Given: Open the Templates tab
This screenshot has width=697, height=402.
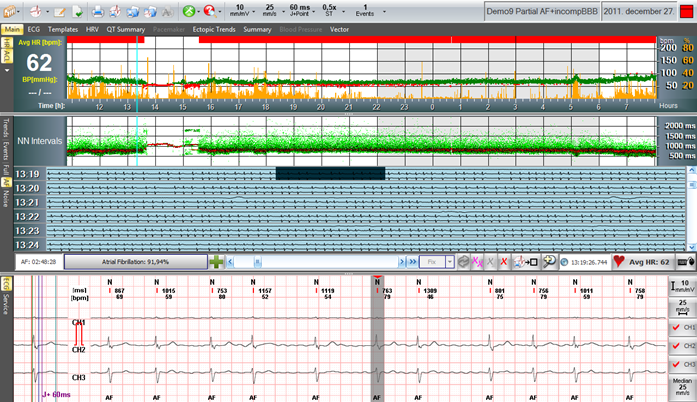Looking at the screenshot, I should click(x=63, y=29).
